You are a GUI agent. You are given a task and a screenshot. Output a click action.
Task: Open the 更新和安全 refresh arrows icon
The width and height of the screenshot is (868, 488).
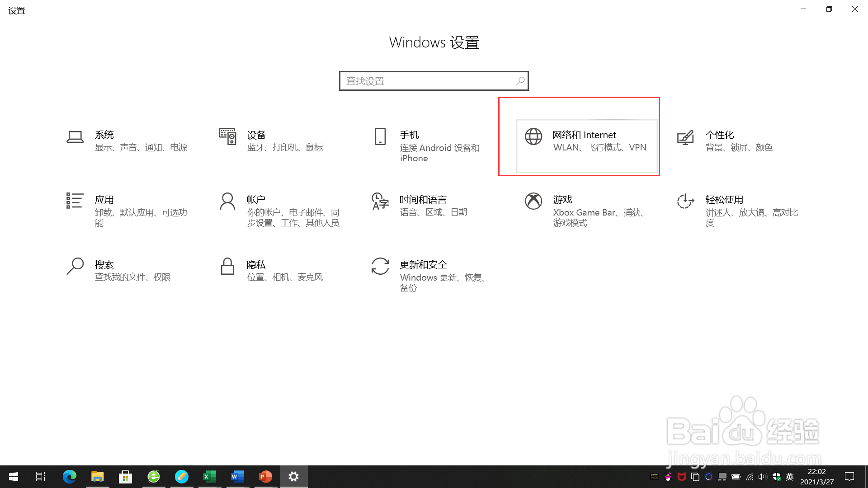pyautogui.click(x=380, y=266)
